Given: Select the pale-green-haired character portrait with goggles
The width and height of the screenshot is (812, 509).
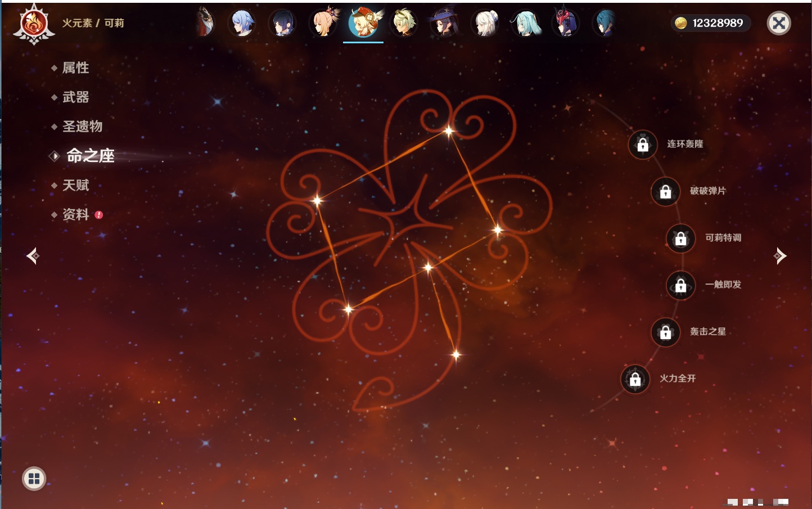Looking at the screenshot, I should pyautogui.click(x=404, y=23).
